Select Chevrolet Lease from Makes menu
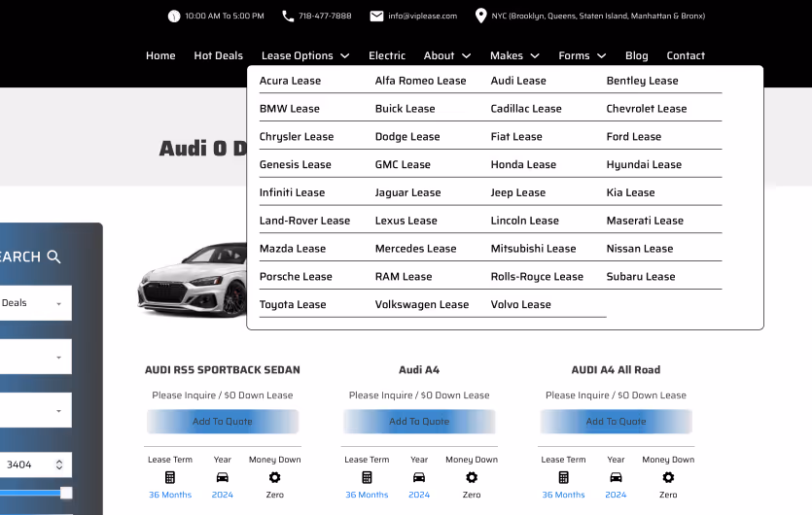The width and height of the screenshot is (812, 515). pos(647,109)
